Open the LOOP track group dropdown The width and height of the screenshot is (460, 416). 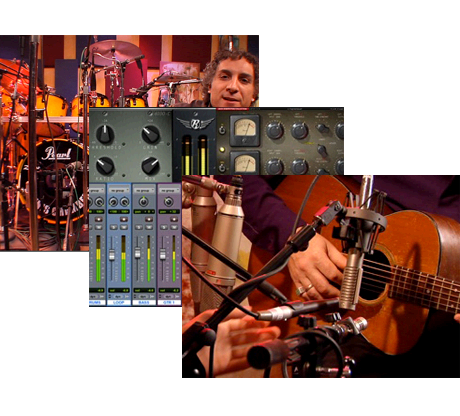tap(118, 190)
